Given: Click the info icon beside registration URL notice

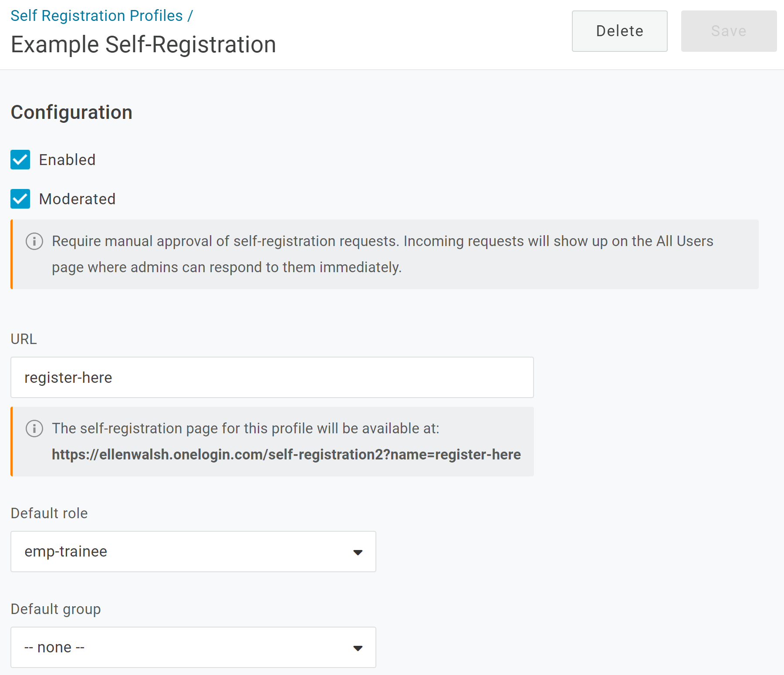Looking at the screenshot, I should click(x=34, y=429).
